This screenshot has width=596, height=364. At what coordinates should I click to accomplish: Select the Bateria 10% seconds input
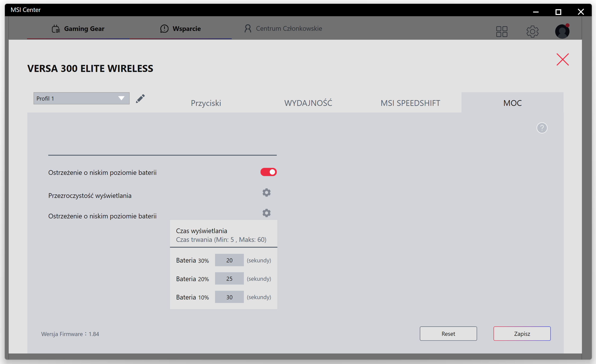click(x=229, y=297)
